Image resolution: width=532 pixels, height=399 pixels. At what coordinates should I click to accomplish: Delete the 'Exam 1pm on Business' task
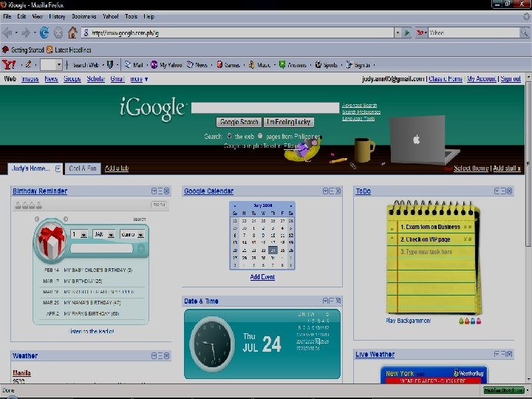(x=465, y=227)
